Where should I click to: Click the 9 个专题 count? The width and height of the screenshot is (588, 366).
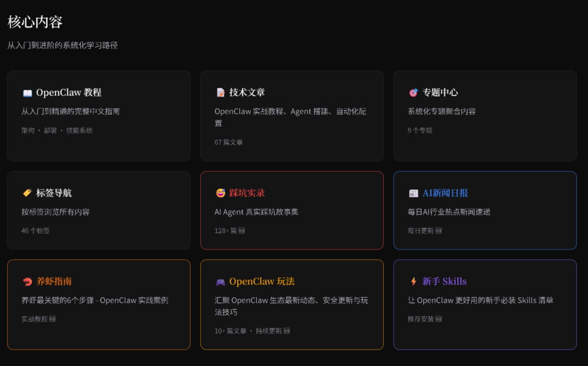[420, 131]
